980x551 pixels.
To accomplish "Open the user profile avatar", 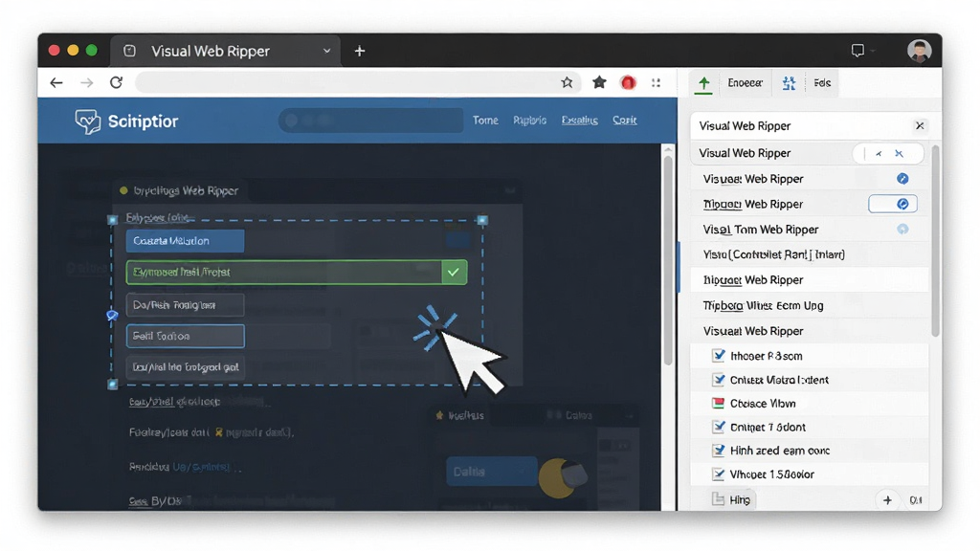I will coord(920,51).
